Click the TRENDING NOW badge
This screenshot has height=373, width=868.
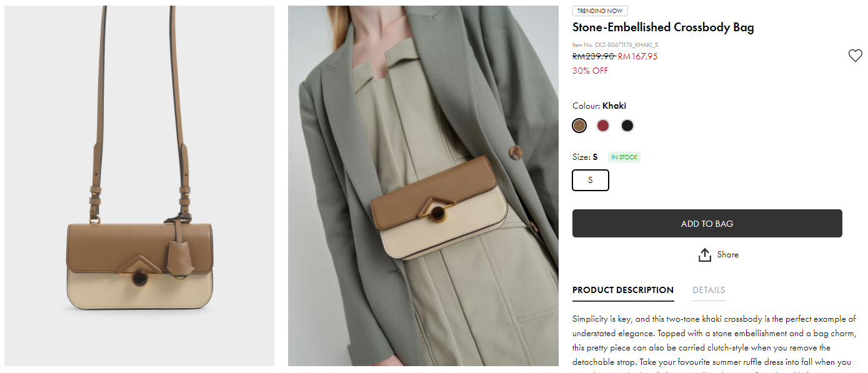tap(600, 11)
